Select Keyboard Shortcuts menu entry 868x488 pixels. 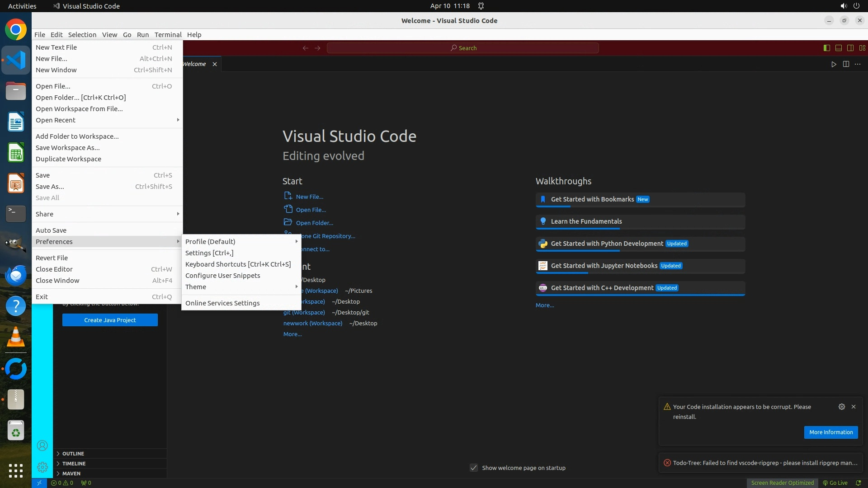coord(238,264)
